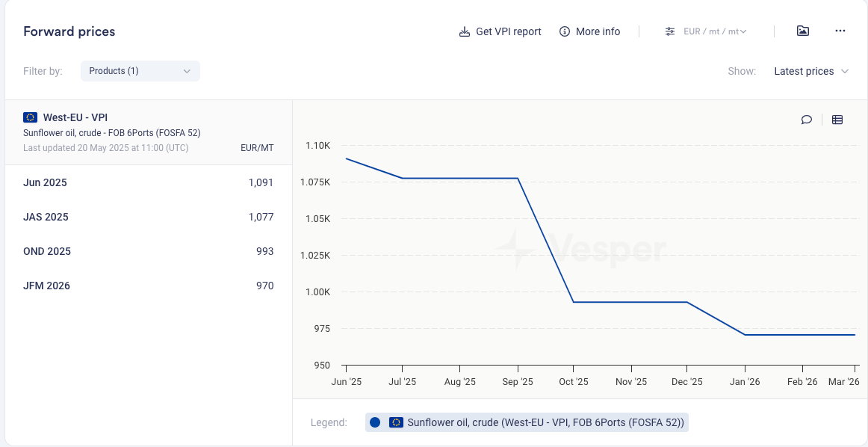Open the image folder icon in header
Screen dimensions: 868x447
coord(803,31)
